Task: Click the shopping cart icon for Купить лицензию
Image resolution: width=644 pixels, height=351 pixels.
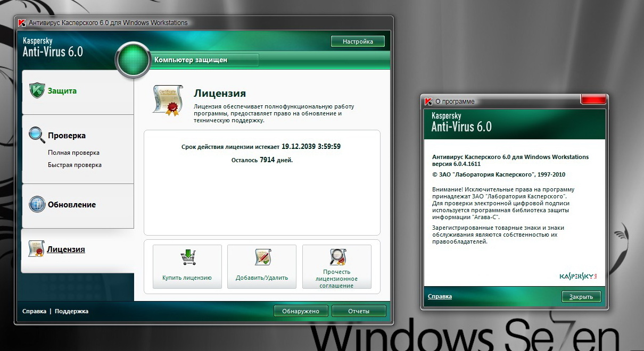Action: (x=188, y=257)
